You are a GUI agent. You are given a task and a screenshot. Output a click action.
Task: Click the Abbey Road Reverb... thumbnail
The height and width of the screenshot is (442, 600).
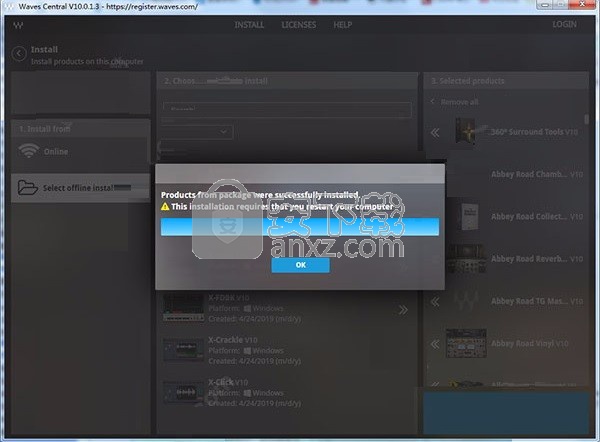[x=466, y=259]
